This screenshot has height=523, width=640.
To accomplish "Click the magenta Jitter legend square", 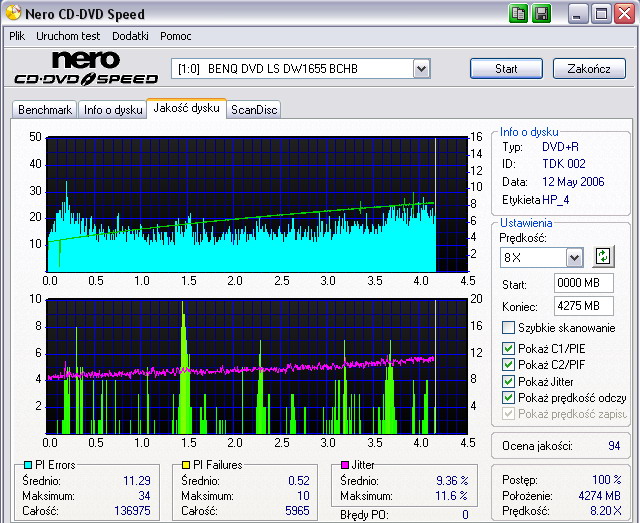I will (345, 465).
